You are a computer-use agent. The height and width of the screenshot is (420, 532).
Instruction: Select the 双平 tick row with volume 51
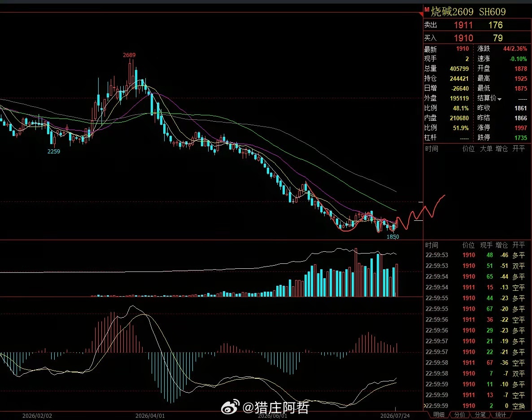[475, 266]
